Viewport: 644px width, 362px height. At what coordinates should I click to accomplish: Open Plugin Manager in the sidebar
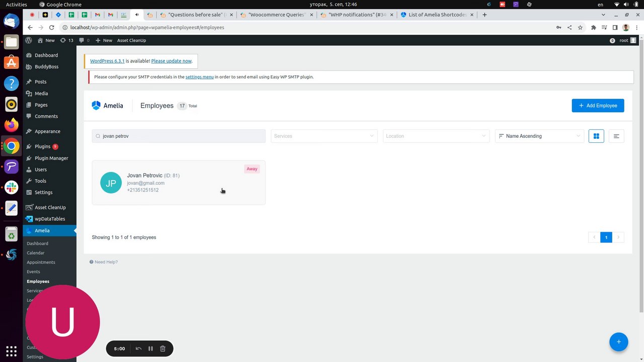(x=51, y=158)
